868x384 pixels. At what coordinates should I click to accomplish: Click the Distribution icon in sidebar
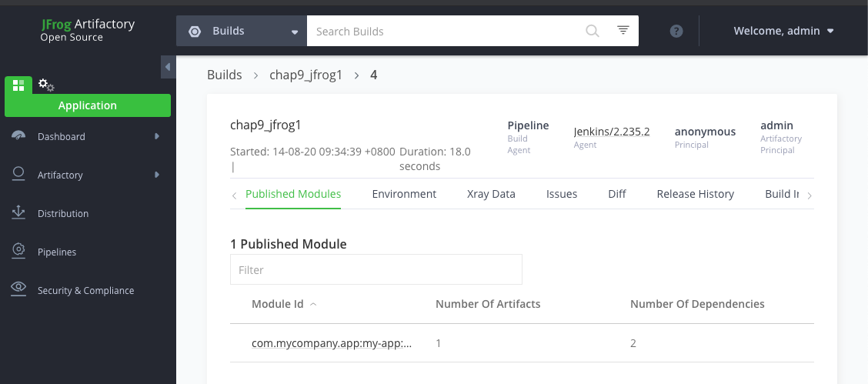(x=19, y=213)
